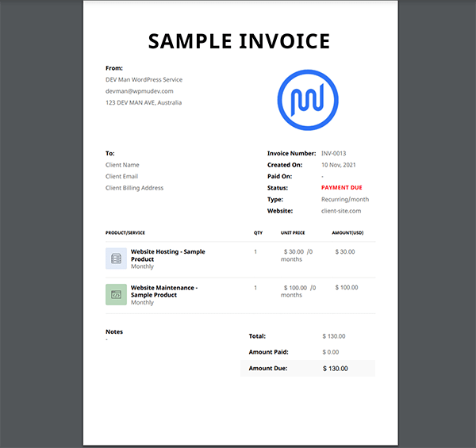
Task: Click the To: label
Action: coord(110,154)
